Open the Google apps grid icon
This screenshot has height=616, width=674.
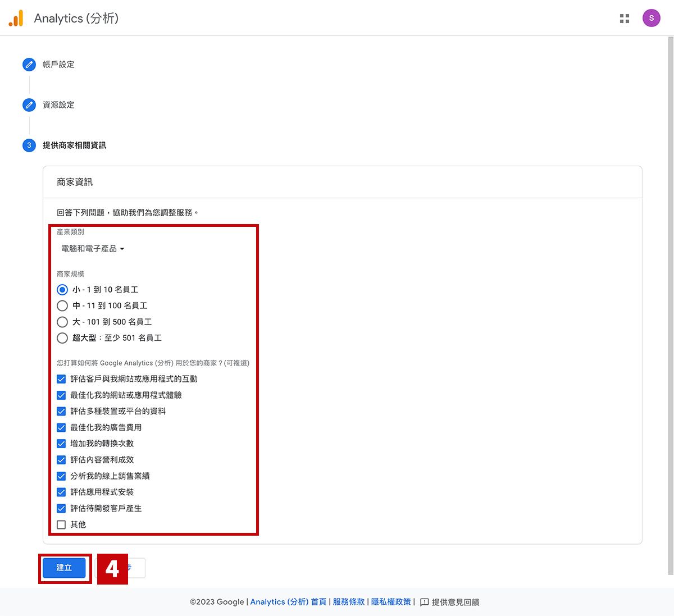[624, 19]
